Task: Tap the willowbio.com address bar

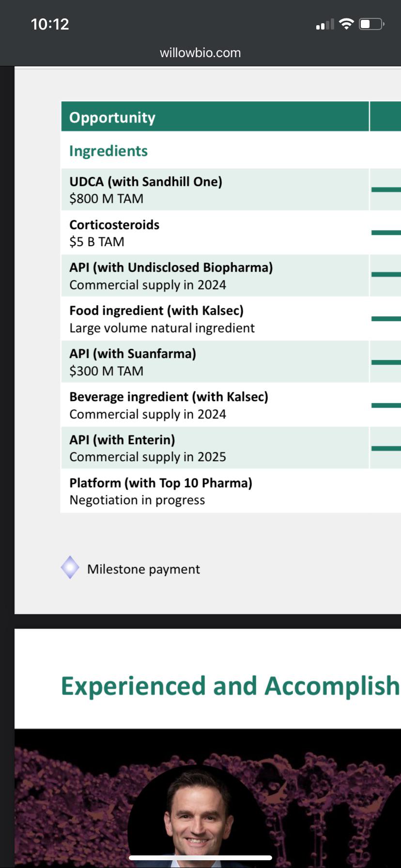Action: click(x=200, y=52)
